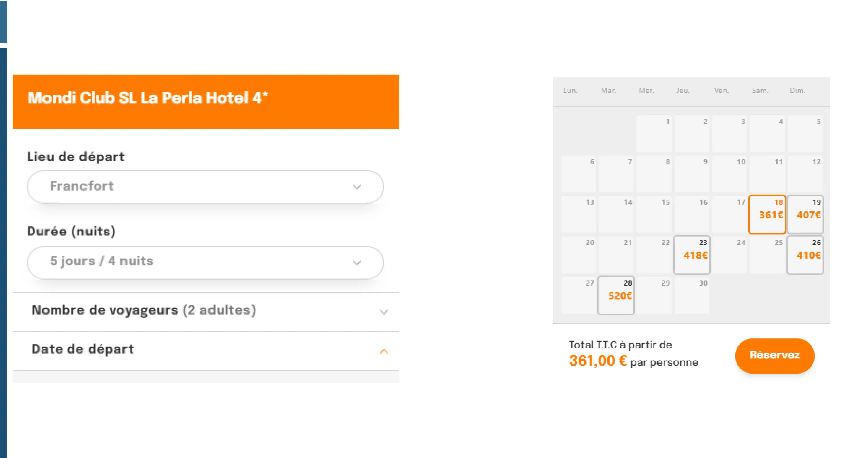Click calendar day 1
The height and width of the screenshot is (458, 868).
point(654,133)
